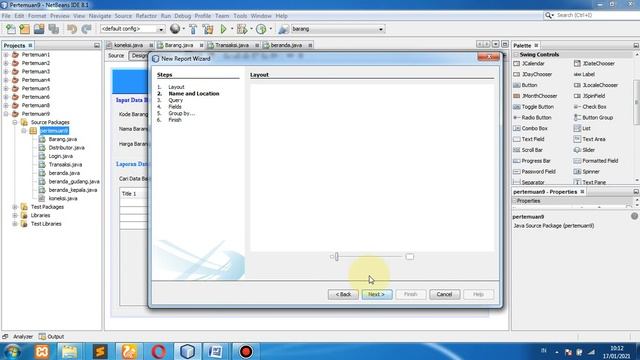640x360 pixels.
Task: Click the Undo toolbar icon
Action: tap(72, 29)
